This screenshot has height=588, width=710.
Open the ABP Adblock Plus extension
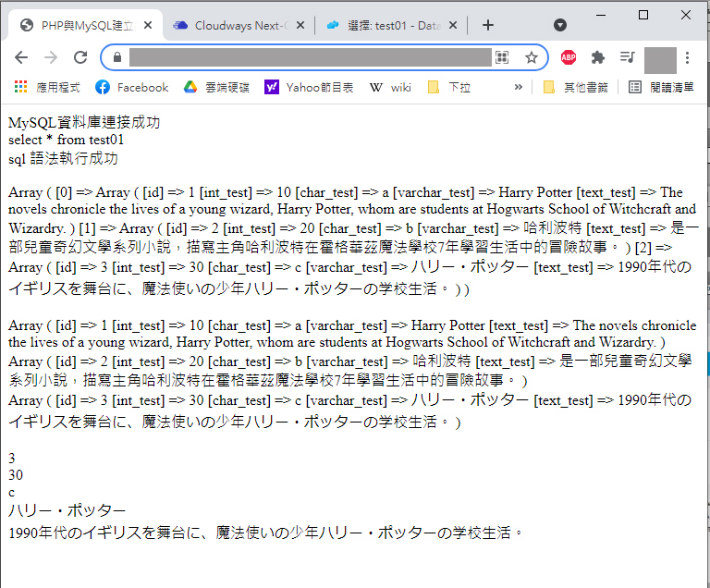point(569,57)
